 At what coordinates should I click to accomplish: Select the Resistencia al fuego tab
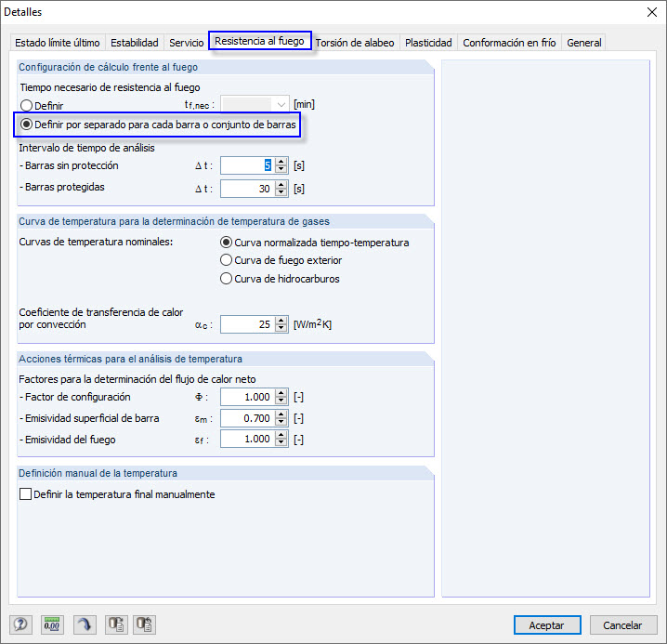coord(259,41)
